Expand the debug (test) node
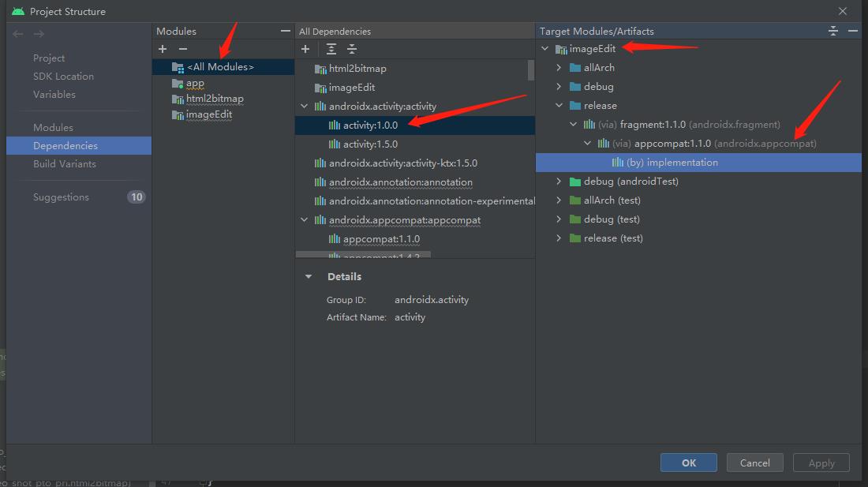 pyautogui.click(x=559, y=219)
